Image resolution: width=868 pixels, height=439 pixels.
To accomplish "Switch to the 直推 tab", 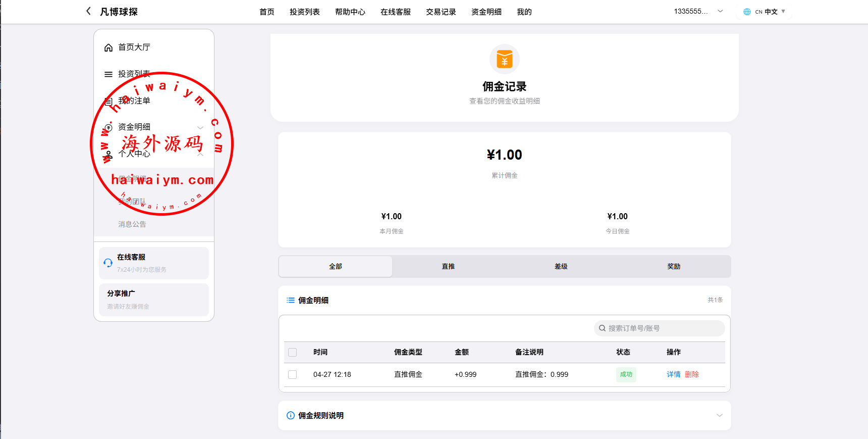I will tap(448, 266).
